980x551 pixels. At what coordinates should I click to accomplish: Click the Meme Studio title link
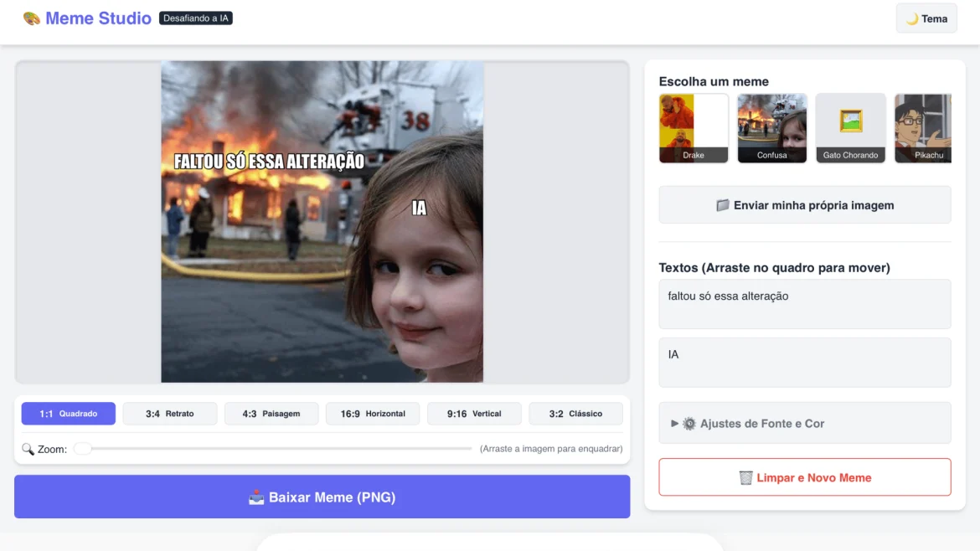(x=98, y=18)
